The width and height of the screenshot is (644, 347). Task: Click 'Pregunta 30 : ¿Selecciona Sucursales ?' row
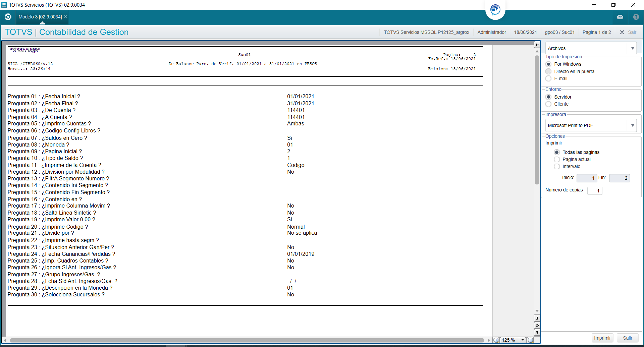tap(56, 295)
